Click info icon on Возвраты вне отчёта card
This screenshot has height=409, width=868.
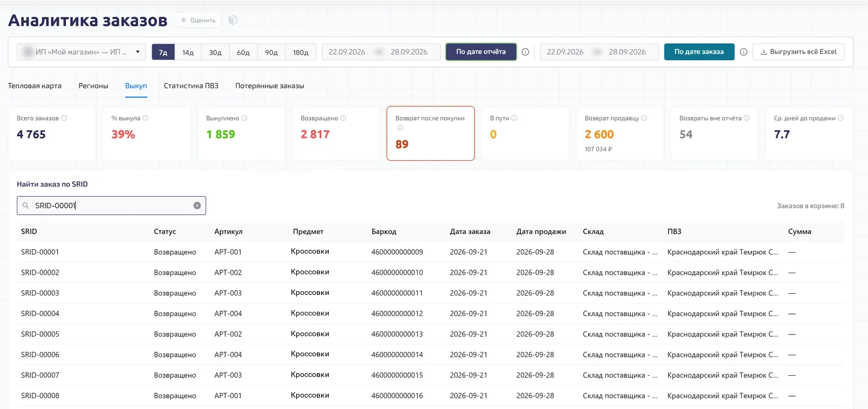pyautogui.click(x=746, y=118)
